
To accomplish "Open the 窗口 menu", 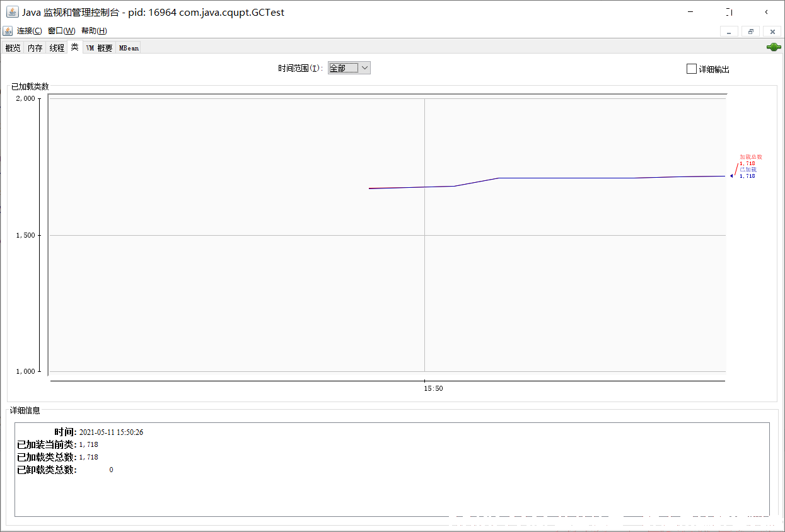I will pyautogui.click(x=61, y=31).
